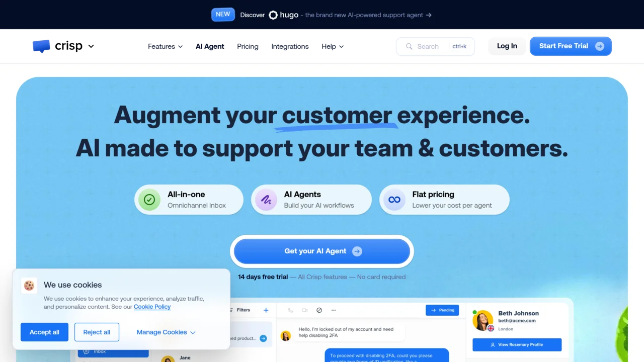Click the infinity Flat pricing icon
This screenshot has height=362, width=644.
click(394, 200)
